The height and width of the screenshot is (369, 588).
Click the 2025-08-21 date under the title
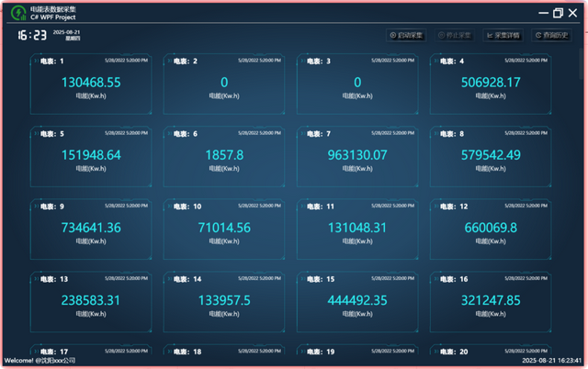pyautogui.click(x=66, y=32)
